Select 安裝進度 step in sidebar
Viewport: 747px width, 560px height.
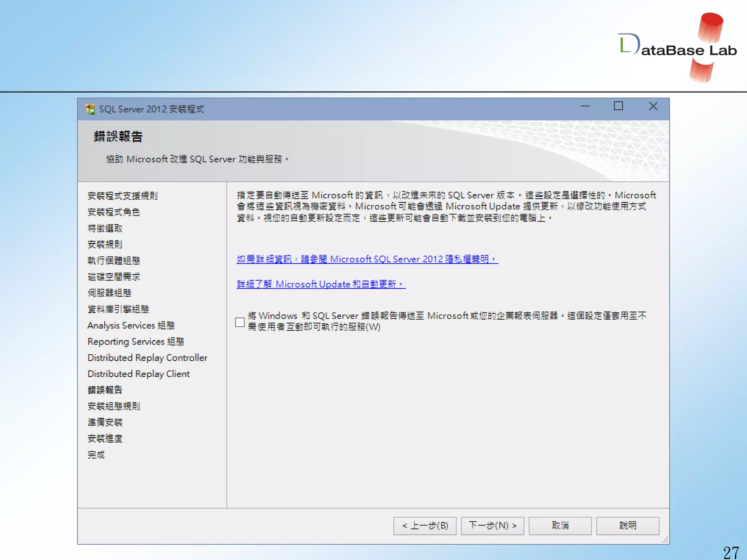point(105,439)
